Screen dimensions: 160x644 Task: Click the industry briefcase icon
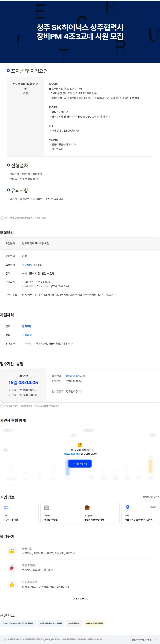point(87,507)
